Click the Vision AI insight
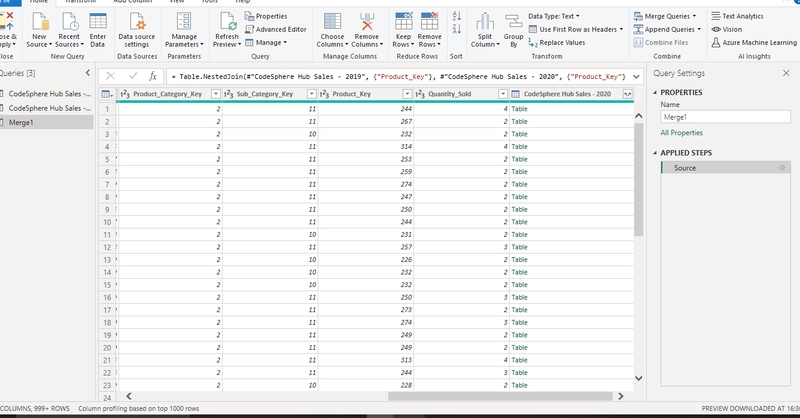Image resolution: width=800 pixels, height=418 pixels. click(727, 30)
